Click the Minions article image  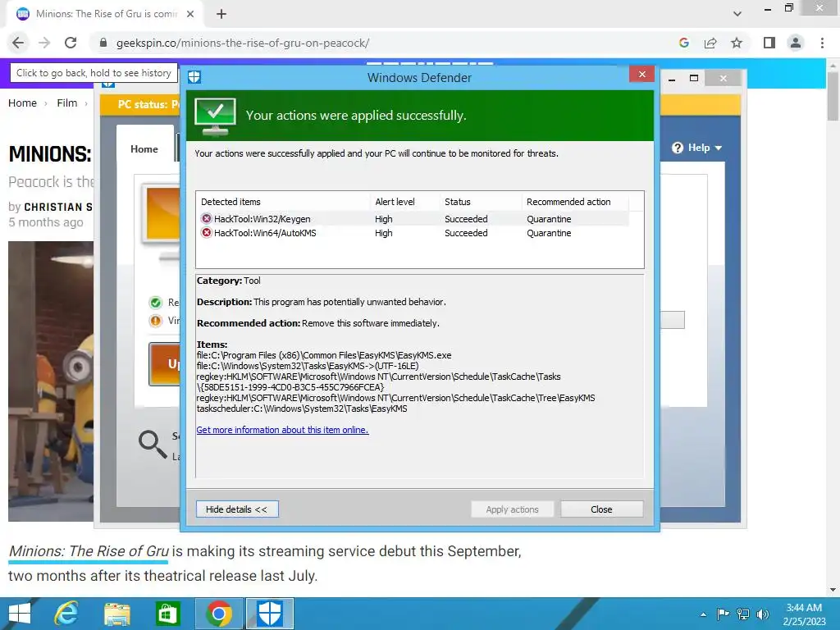pos(51,381)
